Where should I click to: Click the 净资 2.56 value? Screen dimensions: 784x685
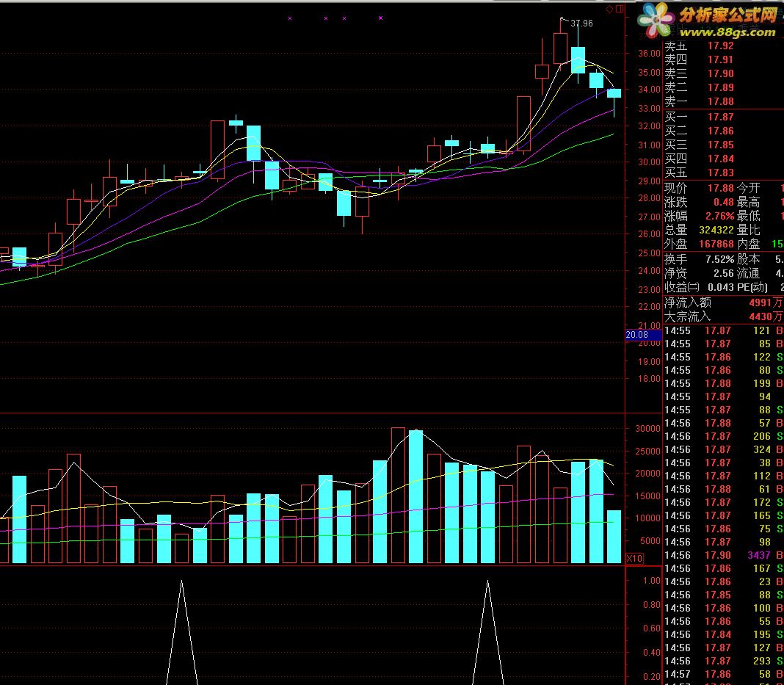pos(724,274)
